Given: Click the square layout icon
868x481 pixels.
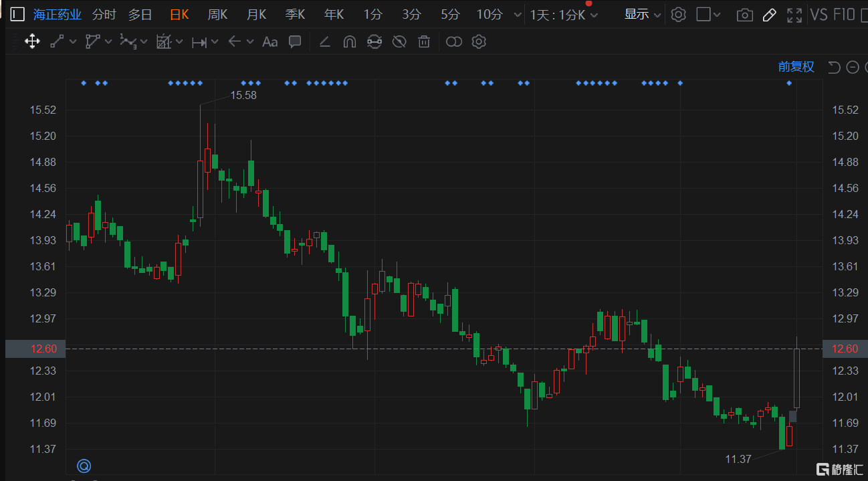Looking at the screenshot, I should point(703,15).
